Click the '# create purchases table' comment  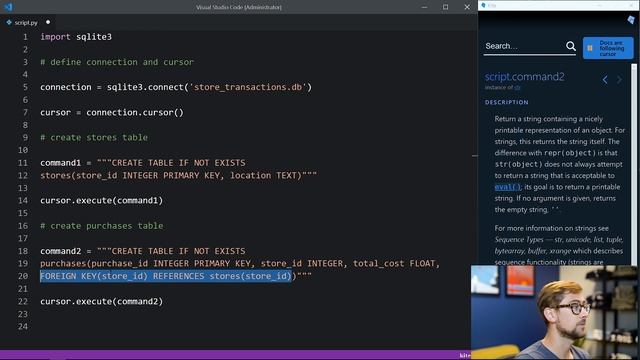102,226
